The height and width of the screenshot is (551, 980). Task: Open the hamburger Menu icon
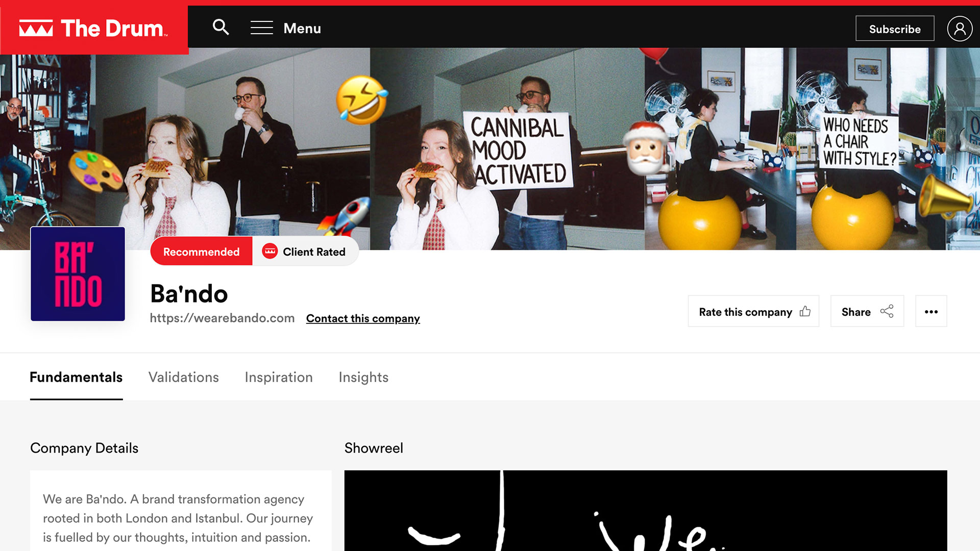pos(261,28)
